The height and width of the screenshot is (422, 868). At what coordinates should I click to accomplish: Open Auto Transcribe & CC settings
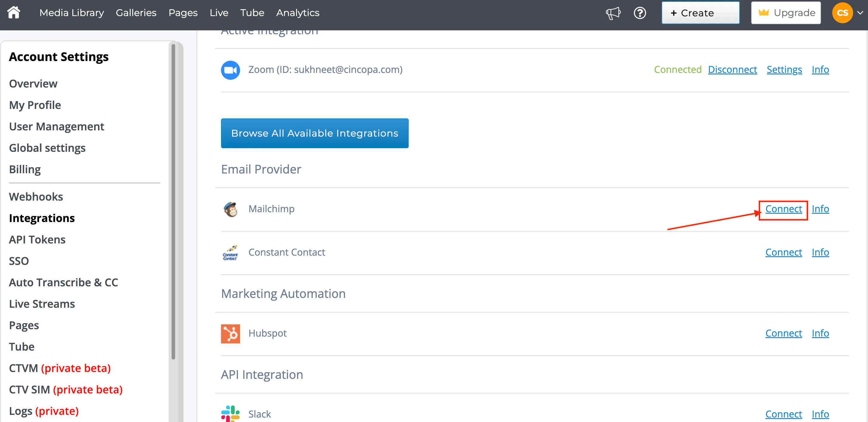pos(63,282)
